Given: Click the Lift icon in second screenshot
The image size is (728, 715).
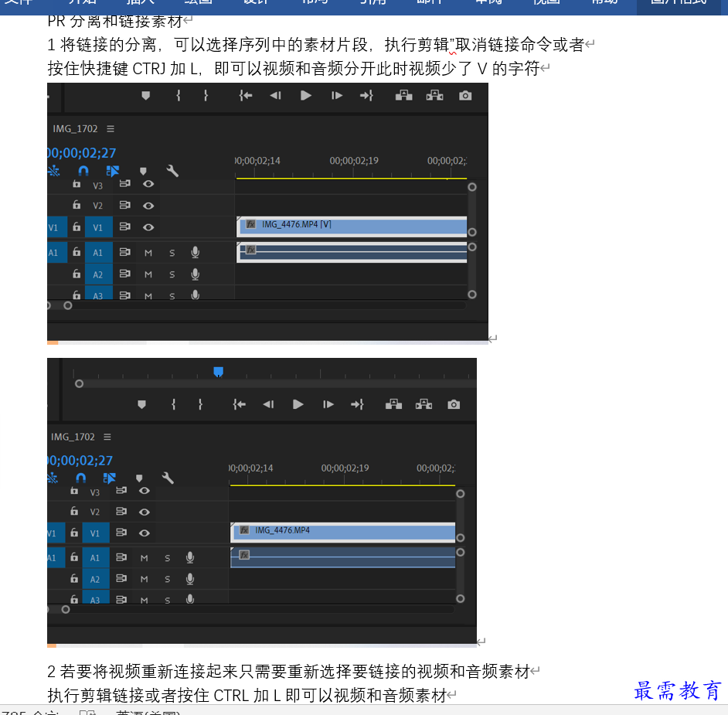Looking at the screenshot, I should click(393, 404).
